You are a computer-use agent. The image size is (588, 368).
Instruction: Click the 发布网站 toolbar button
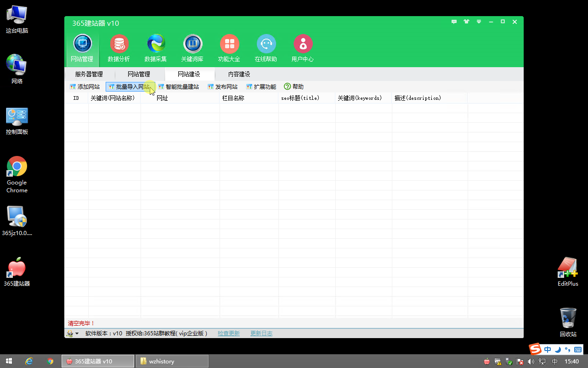(x=222, y=86)
